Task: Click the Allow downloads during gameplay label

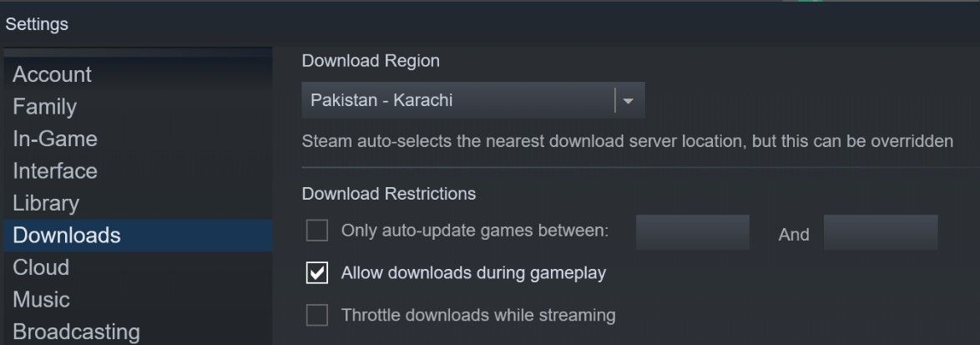Action: point(473,273)
